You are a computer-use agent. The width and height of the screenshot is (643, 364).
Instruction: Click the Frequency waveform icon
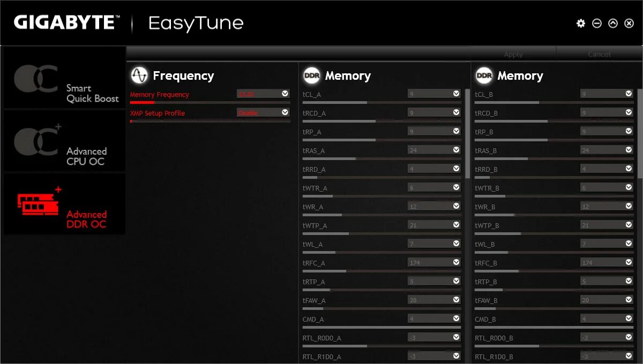coord(139,75)
